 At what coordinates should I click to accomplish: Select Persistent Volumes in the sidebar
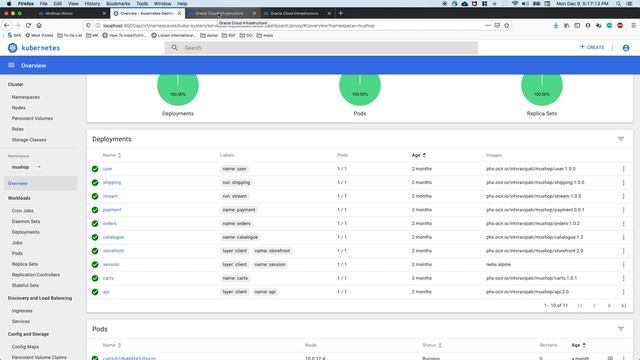click(x=32, y=118)
